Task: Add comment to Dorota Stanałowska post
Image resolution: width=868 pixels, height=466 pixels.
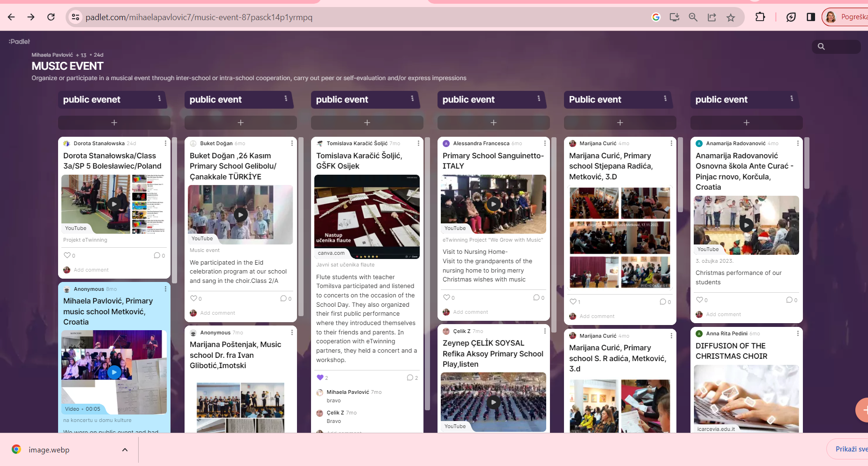Action: (x=91, y=270)
